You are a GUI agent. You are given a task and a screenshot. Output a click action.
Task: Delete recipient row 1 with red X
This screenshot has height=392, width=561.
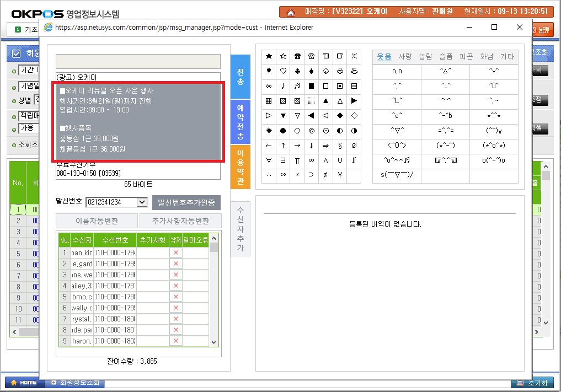176,253
